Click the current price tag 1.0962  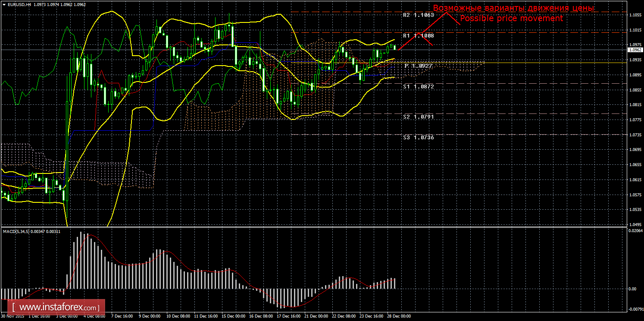[x=635, y=50]
